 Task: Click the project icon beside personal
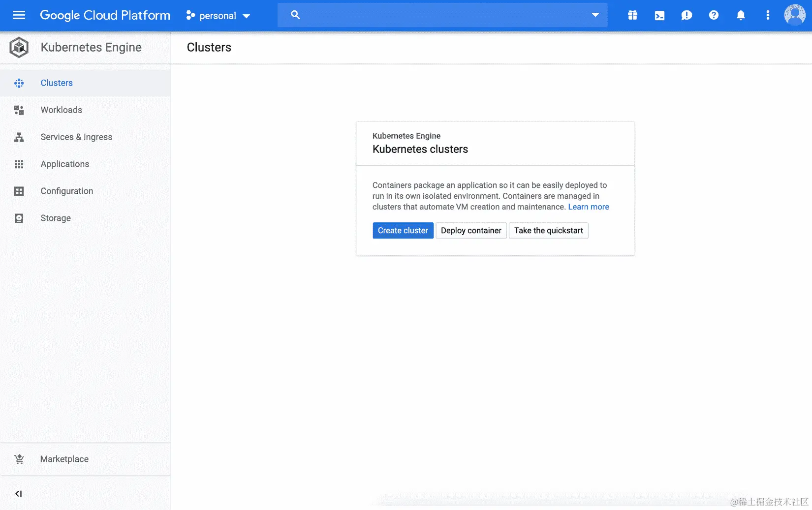190,16
